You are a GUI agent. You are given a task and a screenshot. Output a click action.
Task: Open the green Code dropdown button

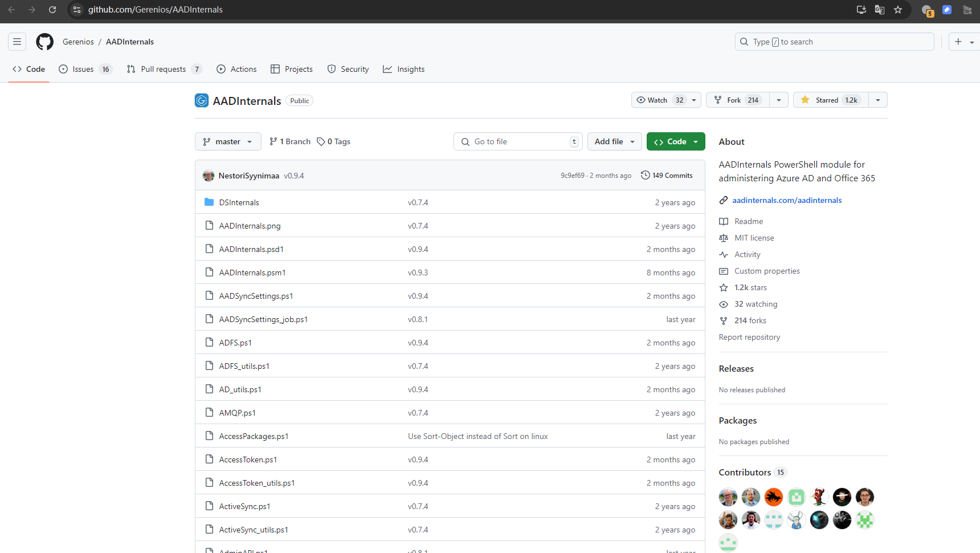676,141
